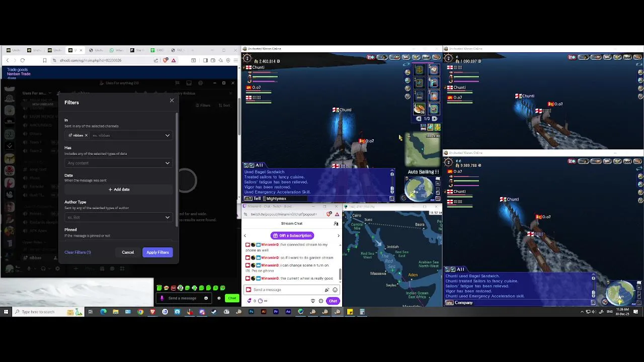Expand the In channels dropdown

pyautogui.click(x=168, y=135)
